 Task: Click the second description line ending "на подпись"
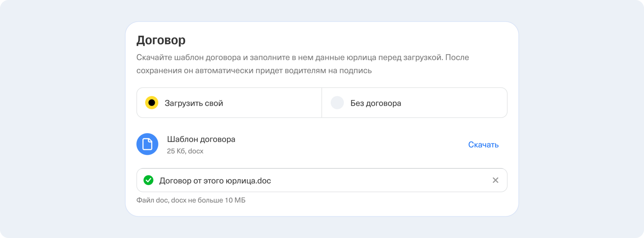(x=254, y=71)
